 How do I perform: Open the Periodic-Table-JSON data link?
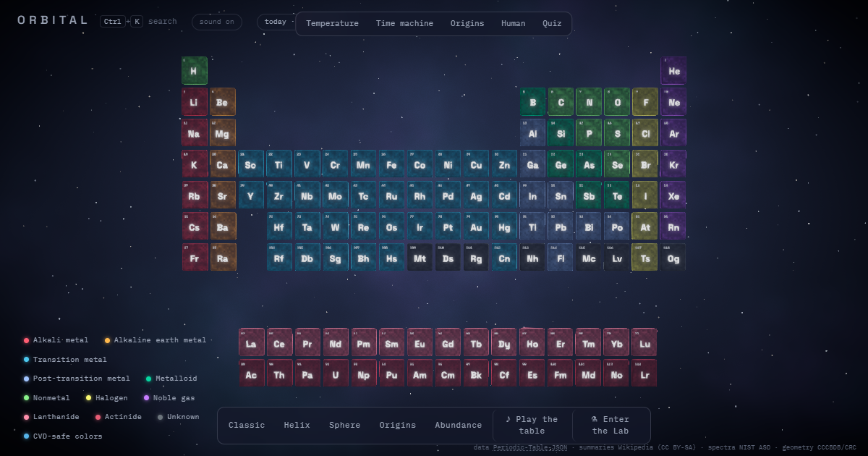530,447
